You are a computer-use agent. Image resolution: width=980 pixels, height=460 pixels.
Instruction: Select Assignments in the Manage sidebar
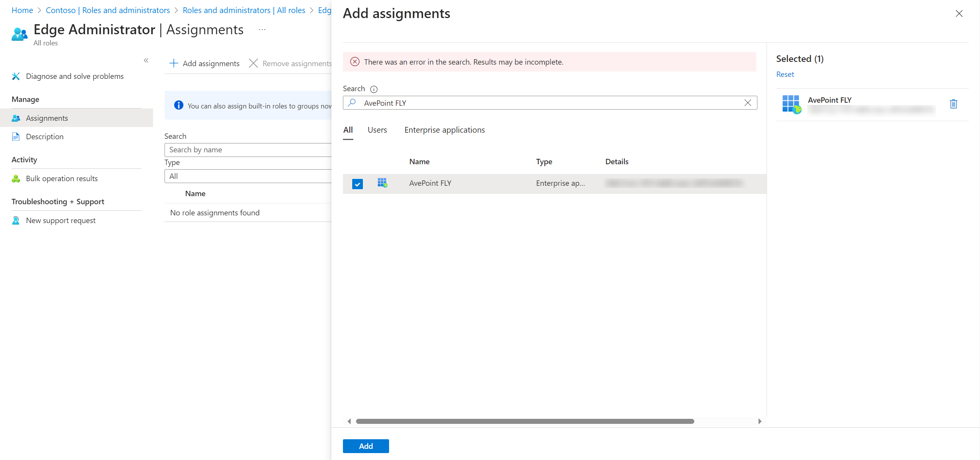[x=47, y=118]
